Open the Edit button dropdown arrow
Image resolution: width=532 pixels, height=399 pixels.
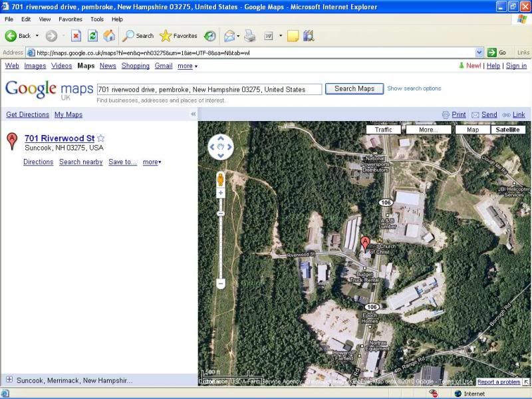(x=281, y=36)
